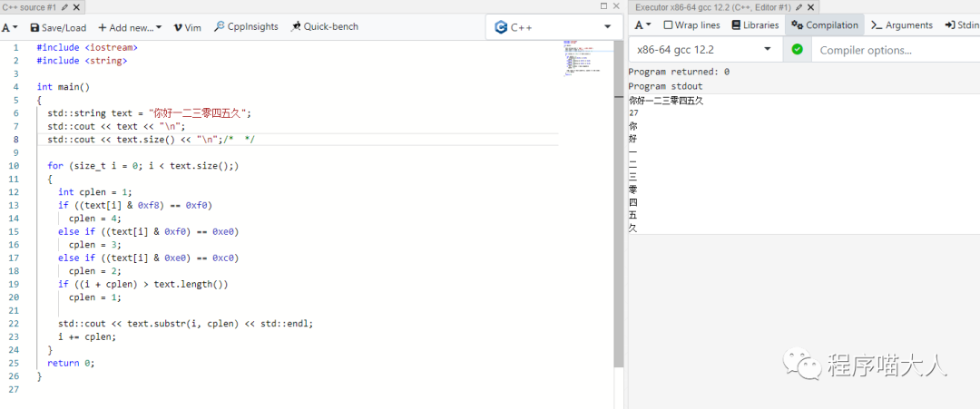Screen dimensions: 980x409
Task: Rename Executor tab using pencil icon
Action: coord(799,6)
